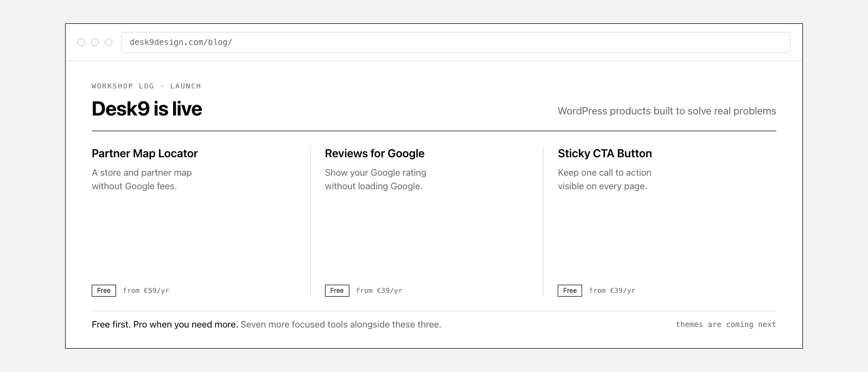Click 'from €39/yr' under Sticky CTA Button
Screen dimensions: 868x372
click(612, 291)
